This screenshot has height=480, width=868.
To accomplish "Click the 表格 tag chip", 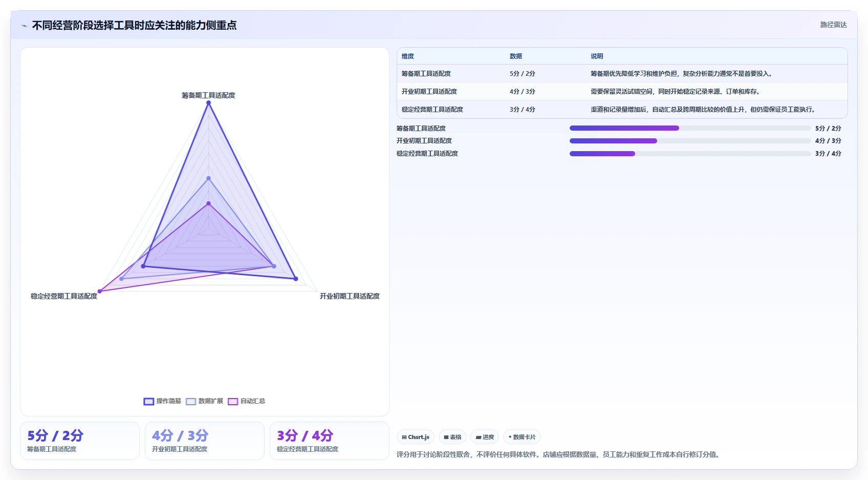I will [x=452, y=437].
